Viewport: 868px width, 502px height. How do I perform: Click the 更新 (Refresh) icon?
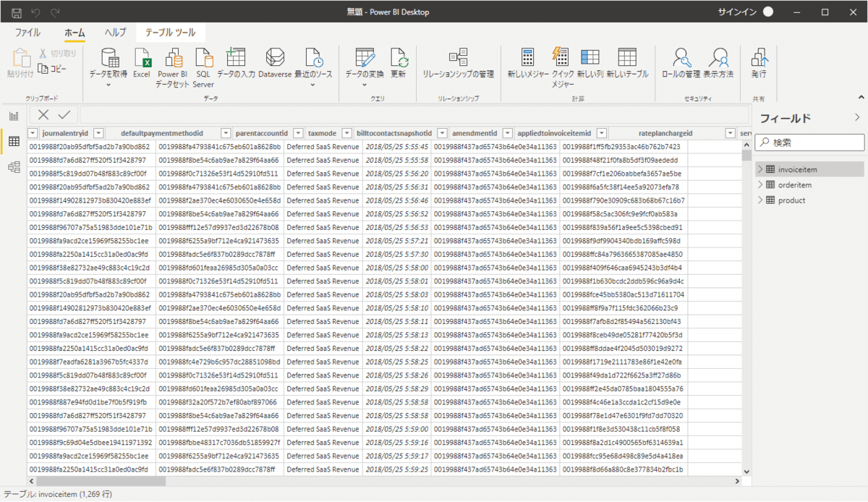[x=399, y=59]
